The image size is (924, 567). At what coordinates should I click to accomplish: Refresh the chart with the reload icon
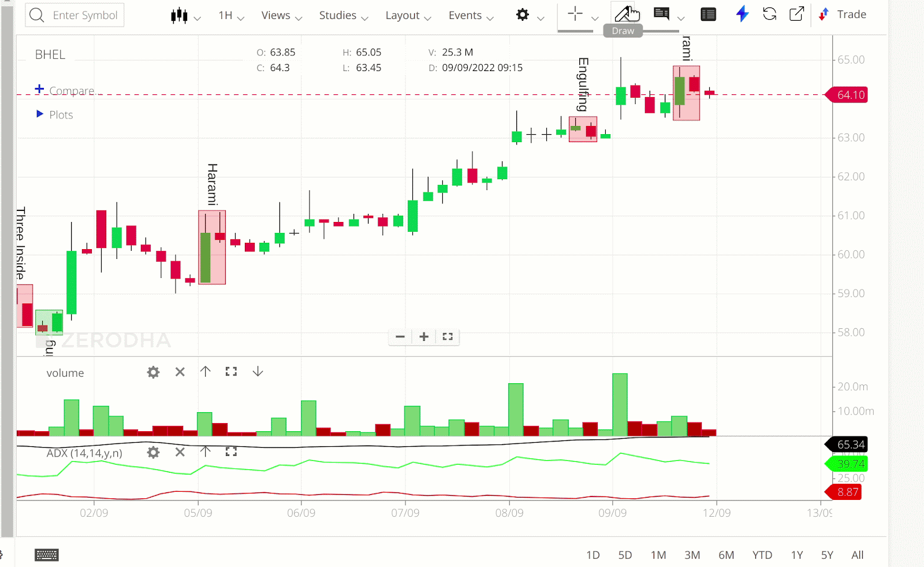[769, 14]
